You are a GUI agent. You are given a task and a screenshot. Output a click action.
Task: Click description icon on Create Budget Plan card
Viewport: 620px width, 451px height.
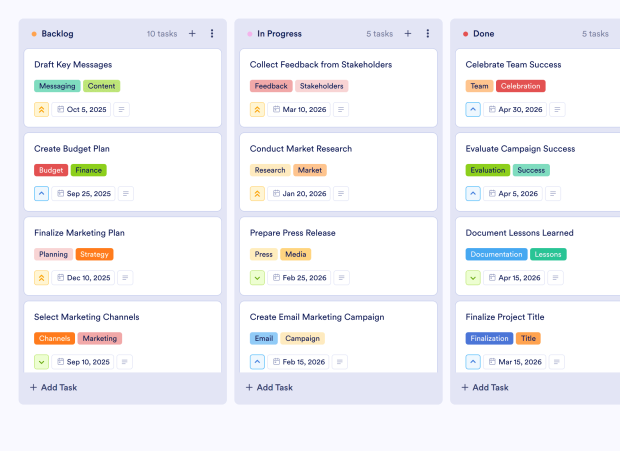126,194
